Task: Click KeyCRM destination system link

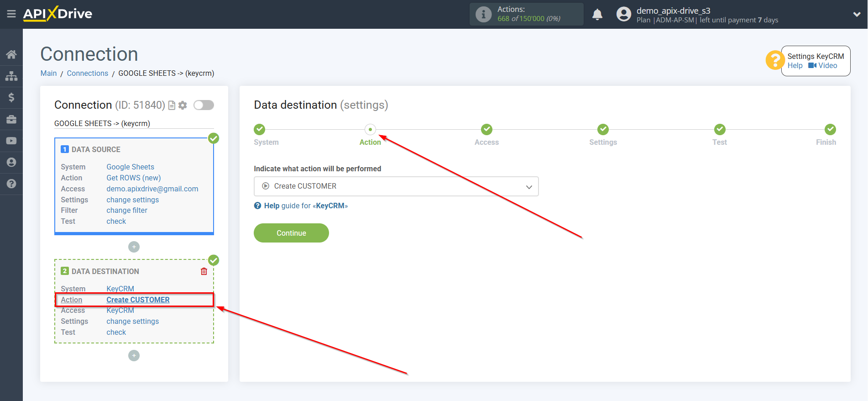Action: click(120, 289)
